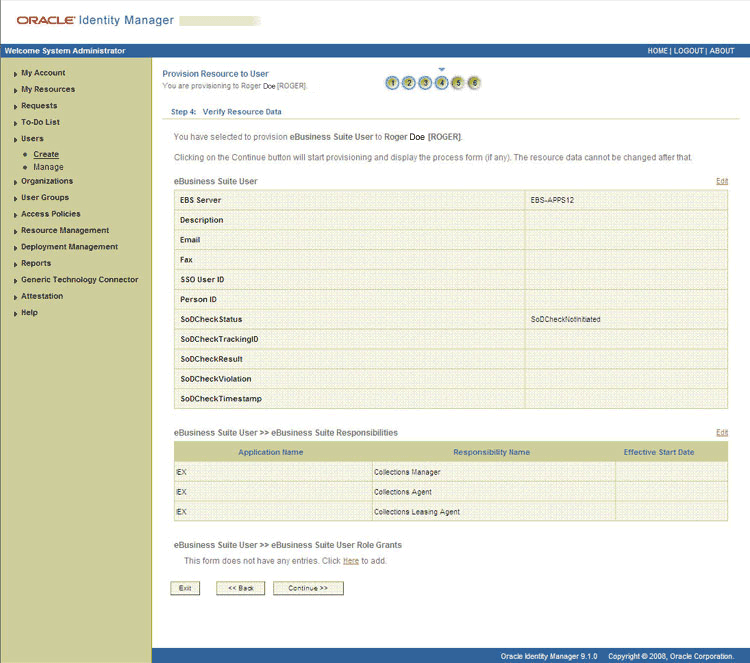750x663 pixels.
Task: Click Provision Resource to User heading
Action: point(215,74)
